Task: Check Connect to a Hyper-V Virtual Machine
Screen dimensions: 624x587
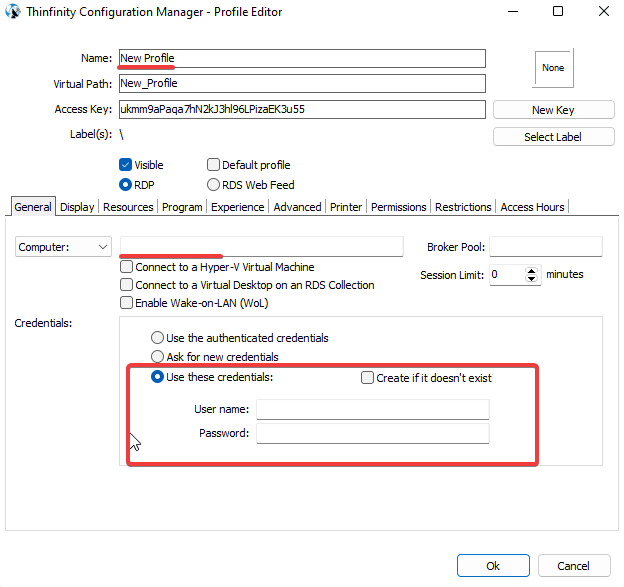Action: tap(127, 266)
